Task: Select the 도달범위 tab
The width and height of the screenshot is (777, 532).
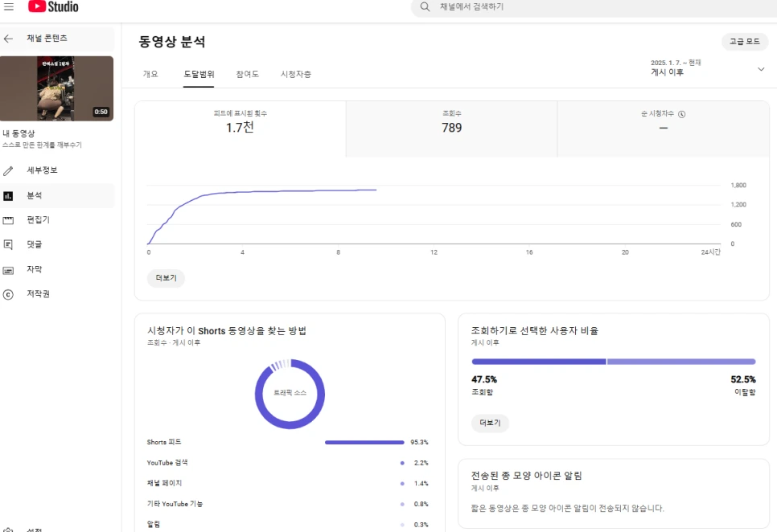Action: pos(199,74)
